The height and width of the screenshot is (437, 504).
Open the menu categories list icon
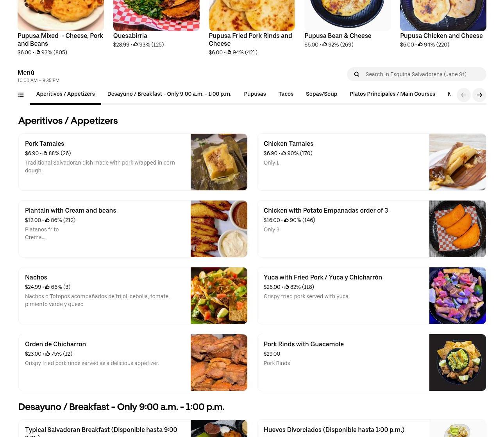click(21, 95)
